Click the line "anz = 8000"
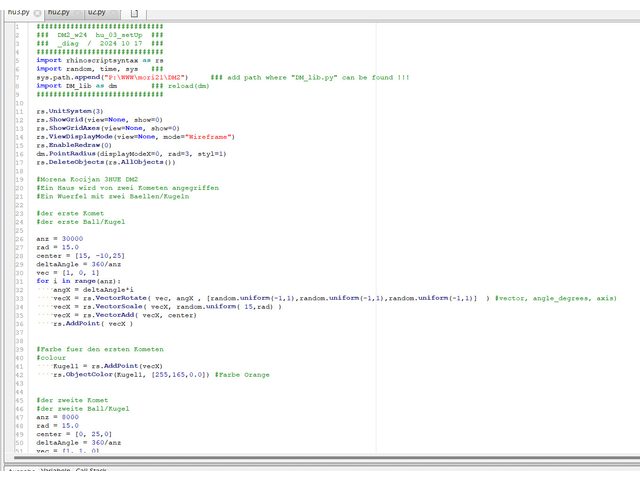 [57, 417]
